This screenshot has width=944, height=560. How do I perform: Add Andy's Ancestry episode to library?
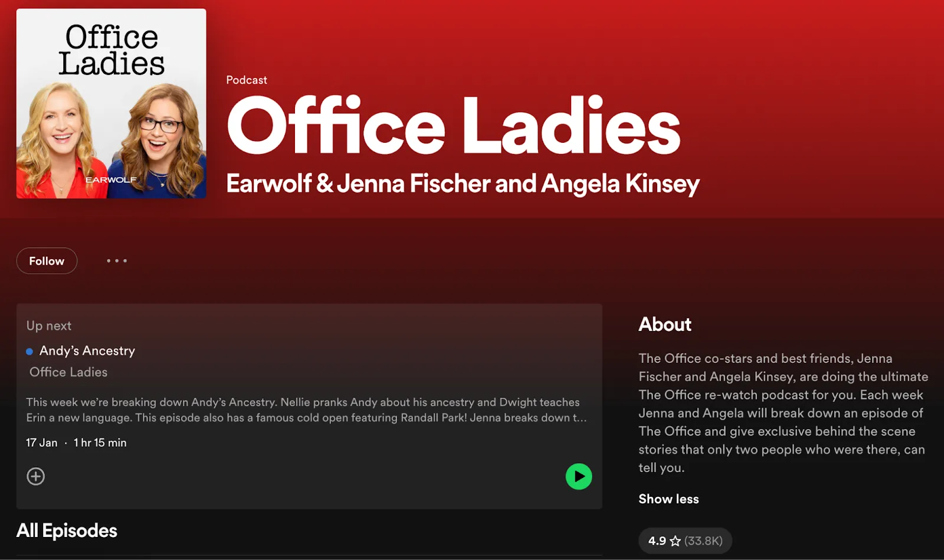coord(36,476)
